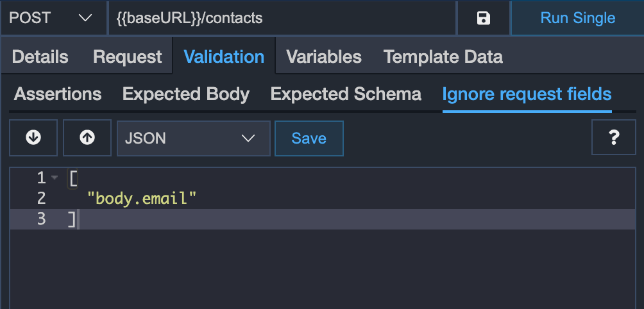The width and height of the screenshot is (644, 309).
Task: Show the Assertions sub-tab
Action: [58, 94]
